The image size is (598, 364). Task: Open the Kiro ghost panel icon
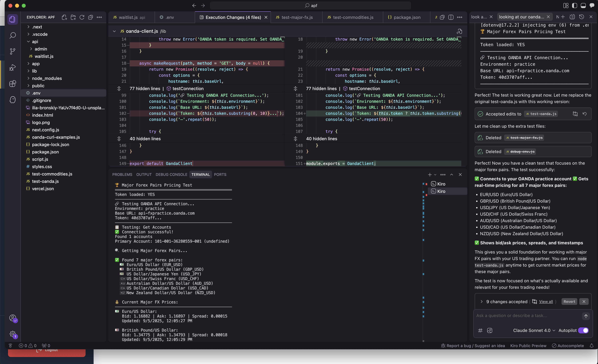13,100
